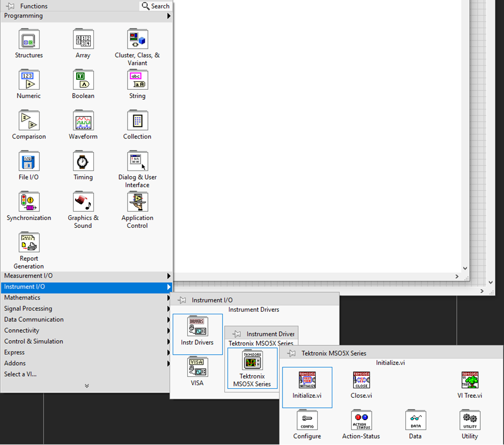This screenshot has height=445, width=504.
Task: Expand the Control & Simulation category arrow
Action: [x=168, y=342]
